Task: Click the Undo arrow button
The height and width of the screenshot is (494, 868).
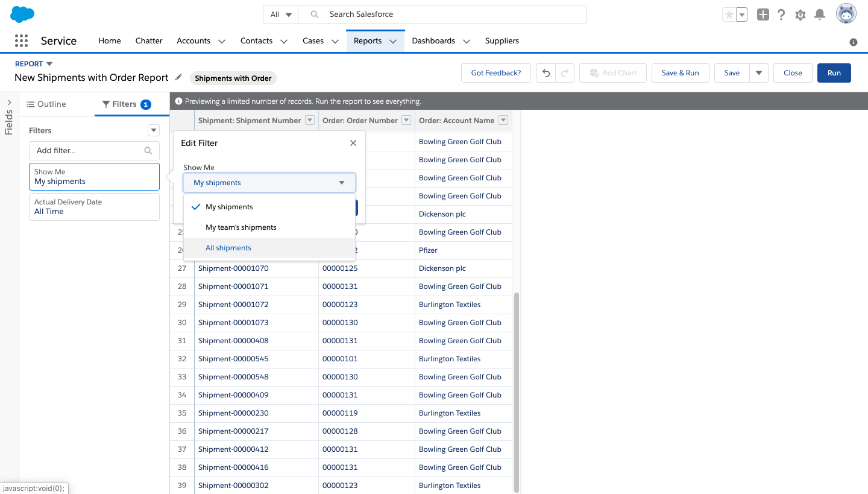Action: click(546, 73)
